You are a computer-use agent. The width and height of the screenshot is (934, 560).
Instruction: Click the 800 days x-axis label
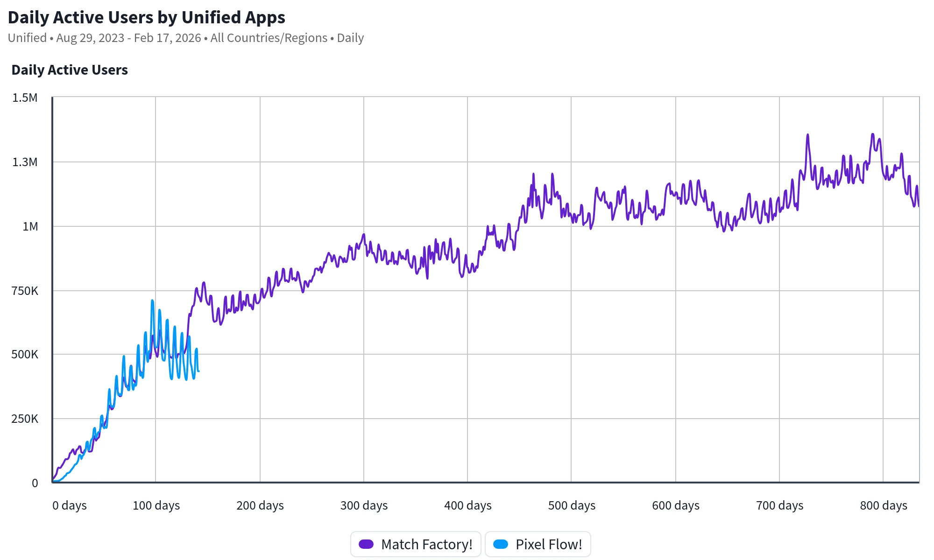[x=884, y=505]
